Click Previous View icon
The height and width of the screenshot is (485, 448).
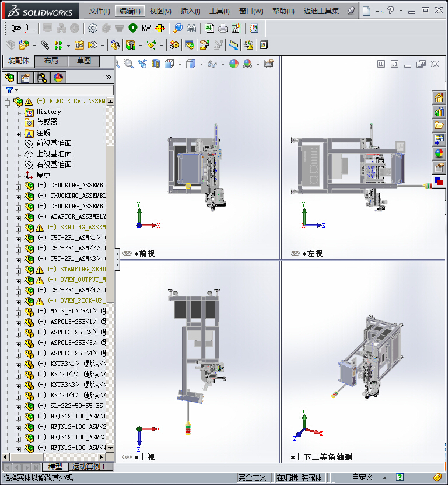[x=142, y=64]
